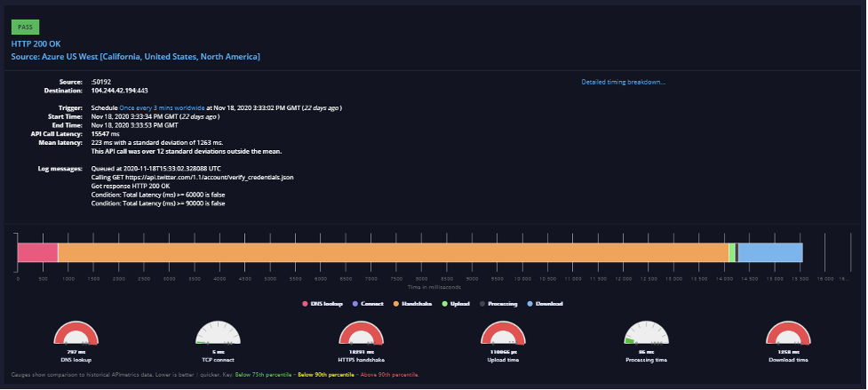Click the source port :50192 value
The height and width of the screenshot is (390, 868).
click(101, 82)
